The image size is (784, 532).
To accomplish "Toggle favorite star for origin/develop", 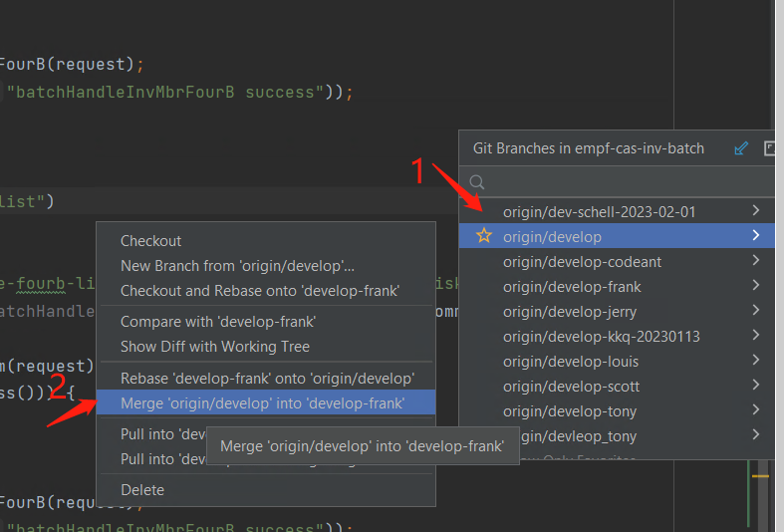I will click(484, 235).
